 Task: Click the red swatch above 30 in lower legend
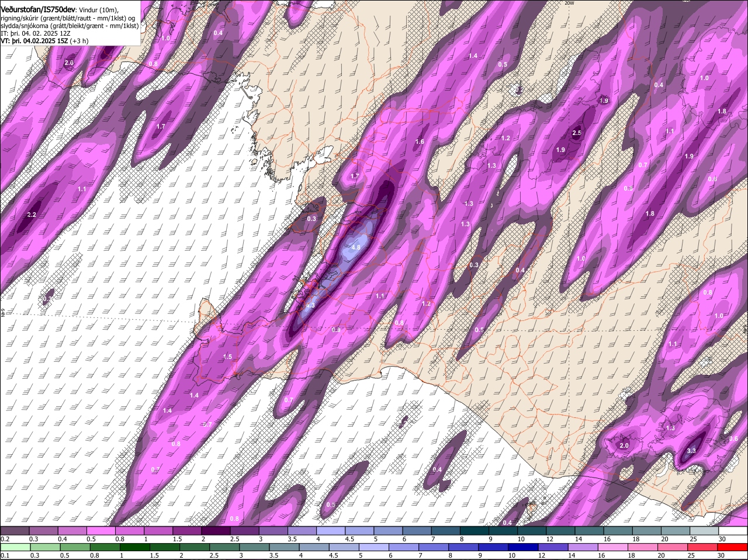(x=733, y=547)
